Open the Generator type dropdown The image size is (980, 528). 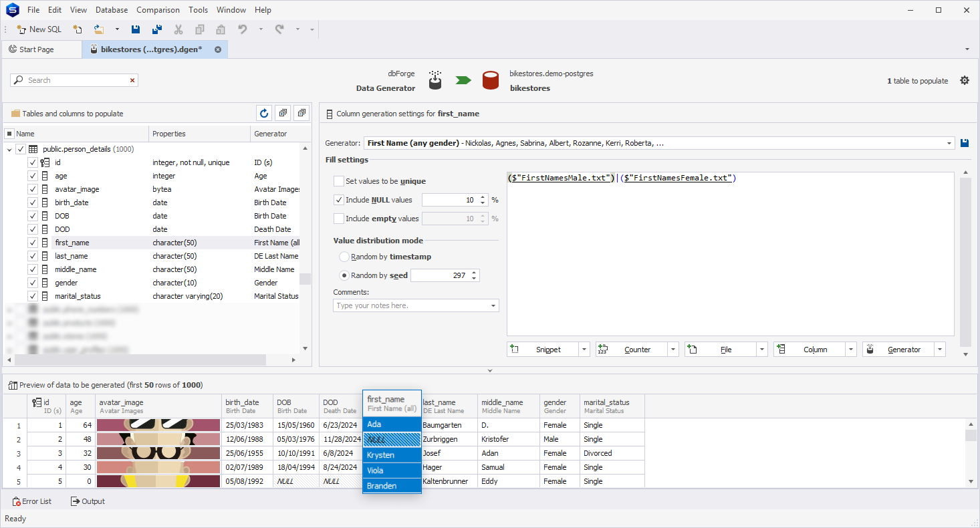pyautogui.click(x=949, y=143)
